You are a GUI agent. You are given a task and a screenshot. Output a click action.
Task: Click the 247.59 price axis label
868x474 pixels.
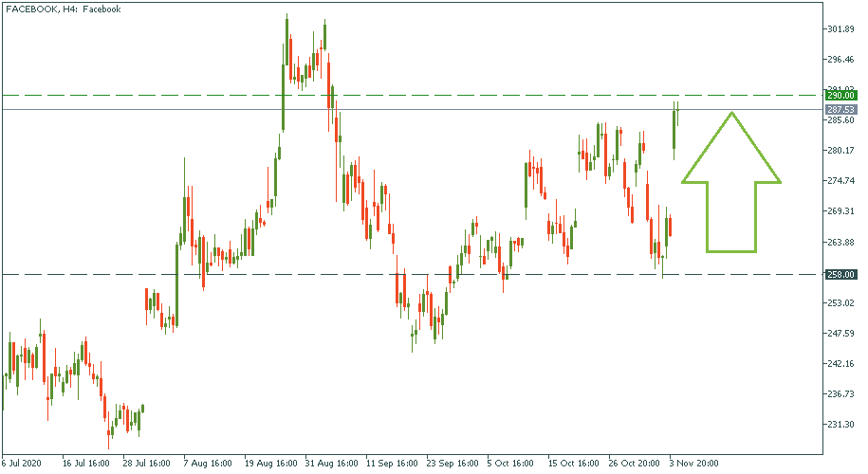[x=841, y=333]
